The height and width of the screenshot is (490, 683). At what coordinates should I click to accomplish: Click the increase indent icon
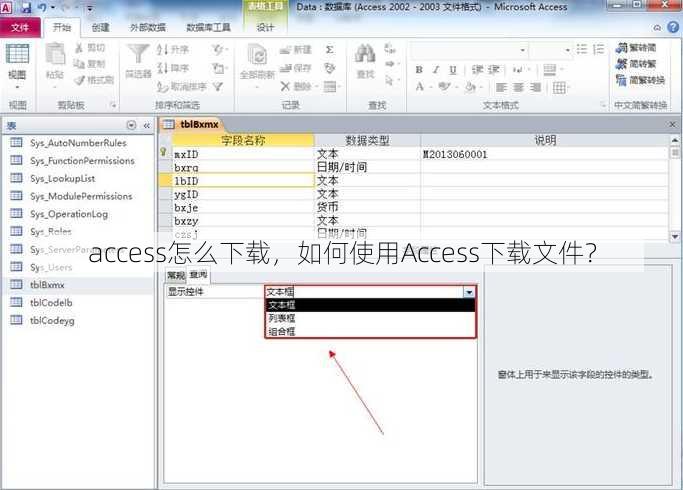click(494, 70)
